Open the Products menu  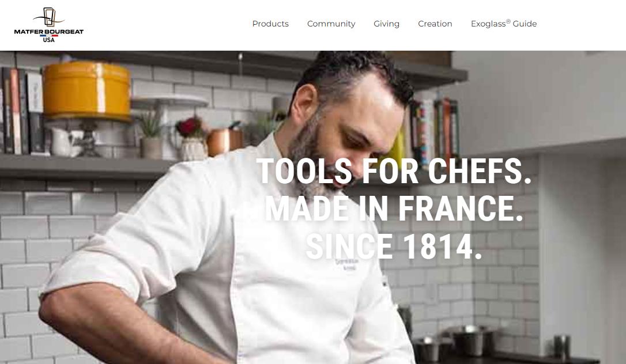point(270,24)
